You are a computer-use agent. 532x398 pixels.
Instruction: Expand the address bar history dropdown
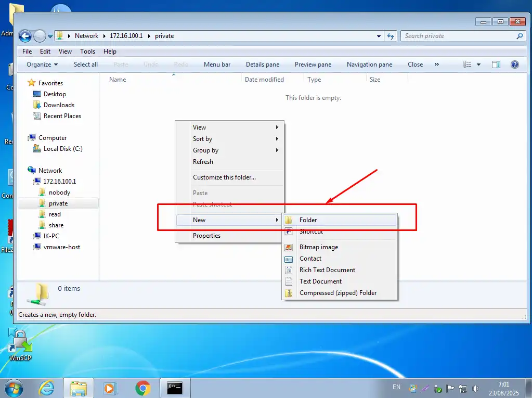(379, 36)
